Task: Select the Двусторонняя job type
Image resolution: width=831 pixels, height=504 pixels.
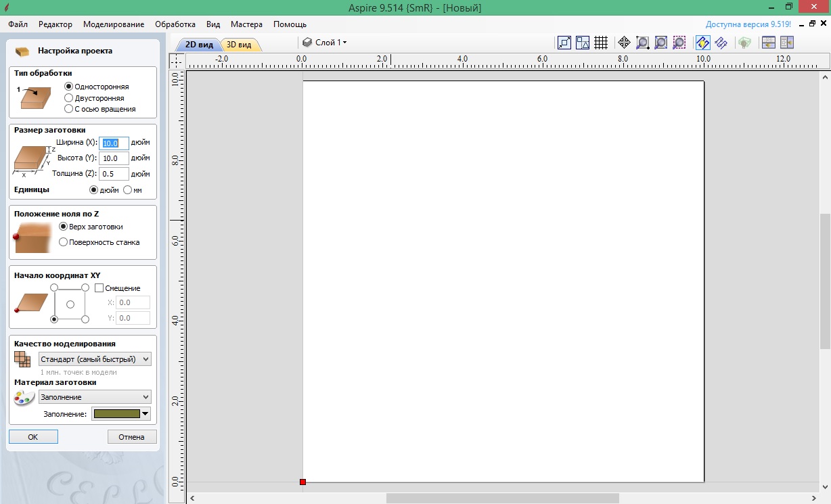Action: [x=68, y=98]
